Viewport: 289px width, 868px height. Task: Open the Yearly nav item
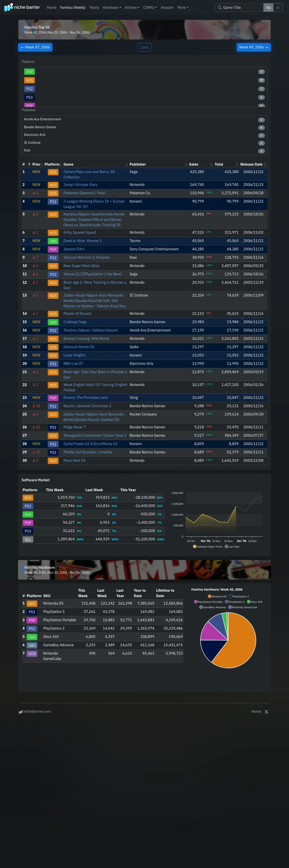(94, 7)
